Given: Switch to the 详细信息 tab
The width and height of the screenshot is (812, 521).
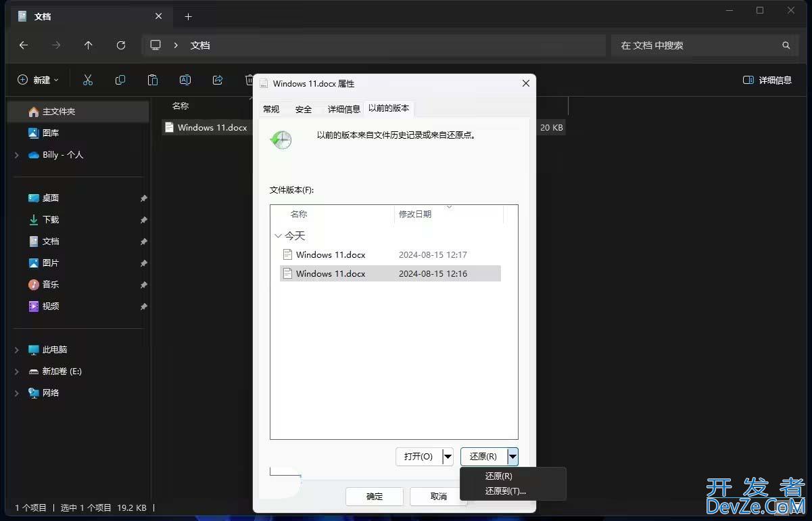Looking at the screenshot, I should [344, 109].
